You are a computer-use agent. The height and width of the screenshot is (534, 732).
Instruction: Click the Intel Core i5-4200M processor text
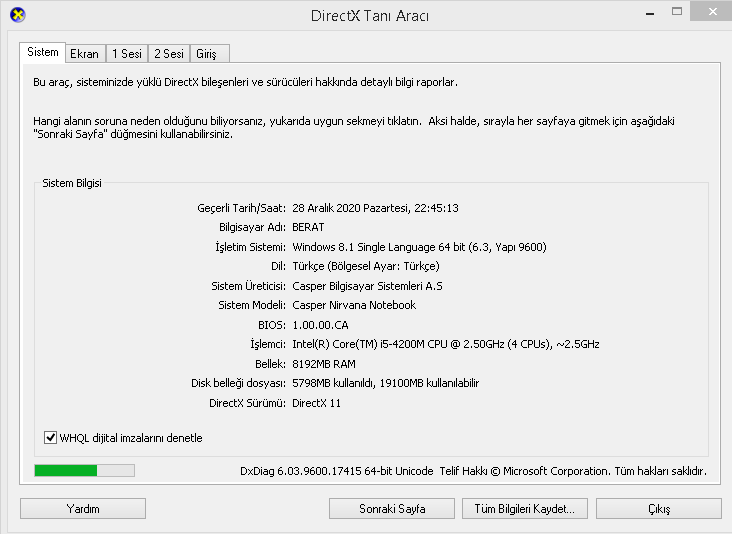tap(446, 344)
